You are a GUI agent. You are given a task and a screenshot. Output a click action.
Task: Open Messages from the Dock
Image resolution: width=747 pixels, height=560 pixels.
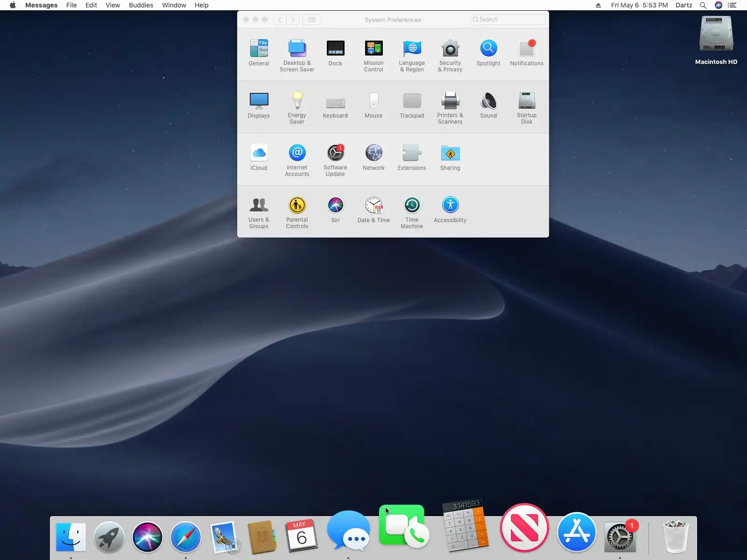[x=349, y=532]
